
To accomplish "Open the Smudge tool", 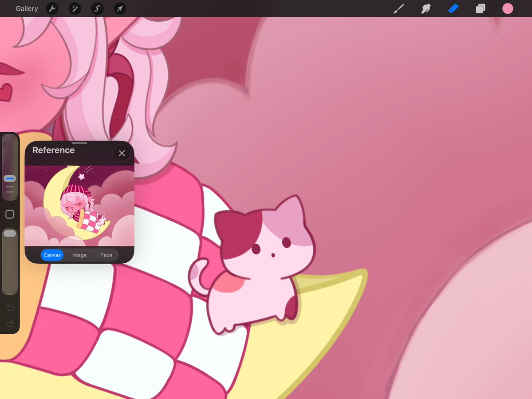I will (426, 8).
